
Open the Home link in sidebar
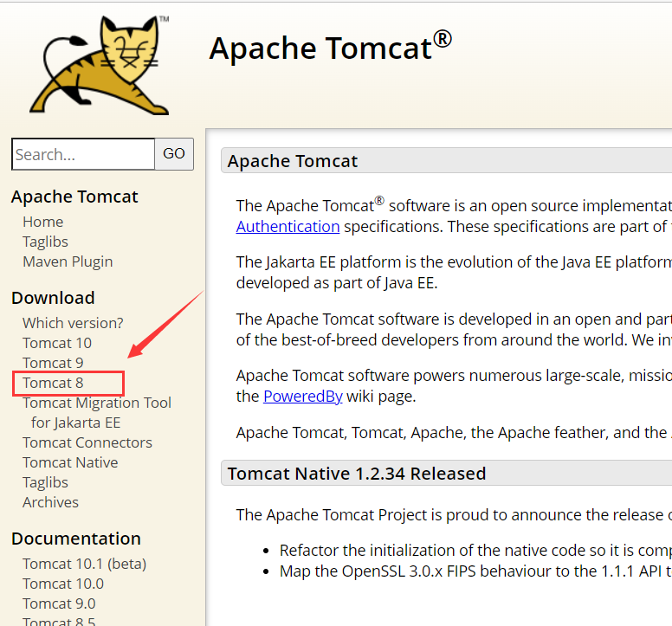point(42,222)
